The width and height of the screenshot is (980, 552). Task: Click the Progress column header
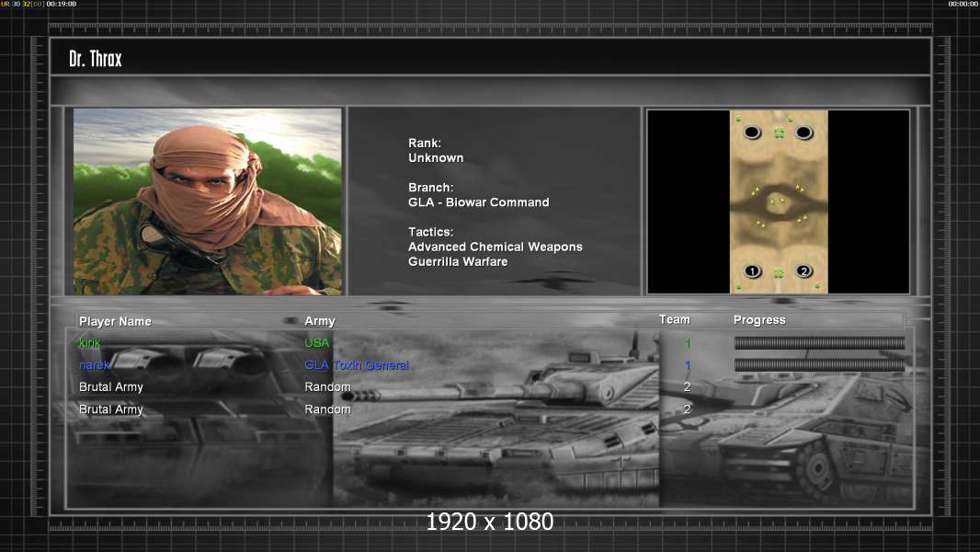pos(759,320)
